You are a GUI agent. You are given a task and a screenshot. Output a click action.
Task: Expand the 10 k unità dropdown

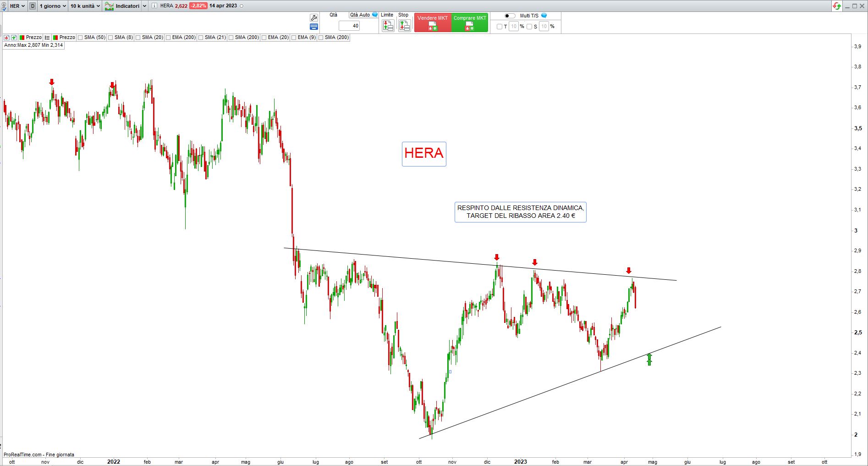pos(85,6)
